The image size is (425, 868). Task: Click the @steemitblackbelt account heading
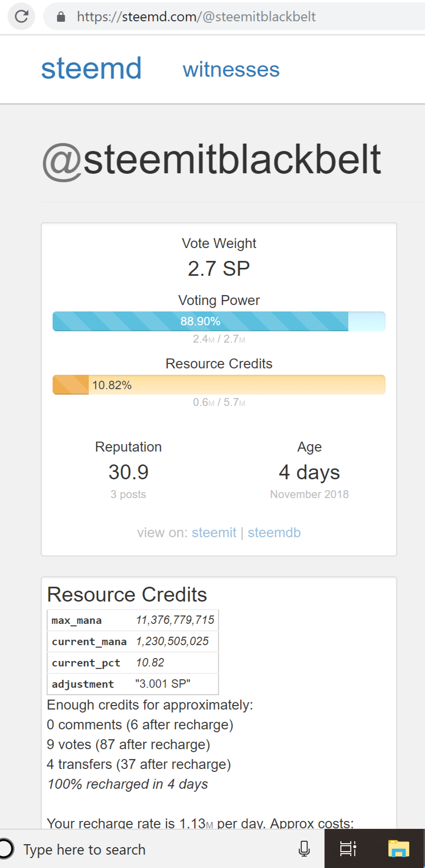[212, 160]
